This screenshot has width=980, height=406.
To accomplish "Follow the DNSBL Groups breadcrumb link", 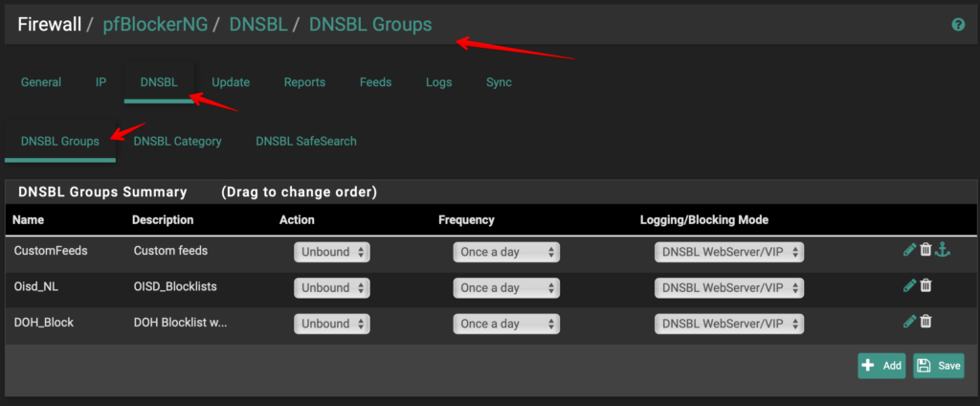I will point(370,24).
